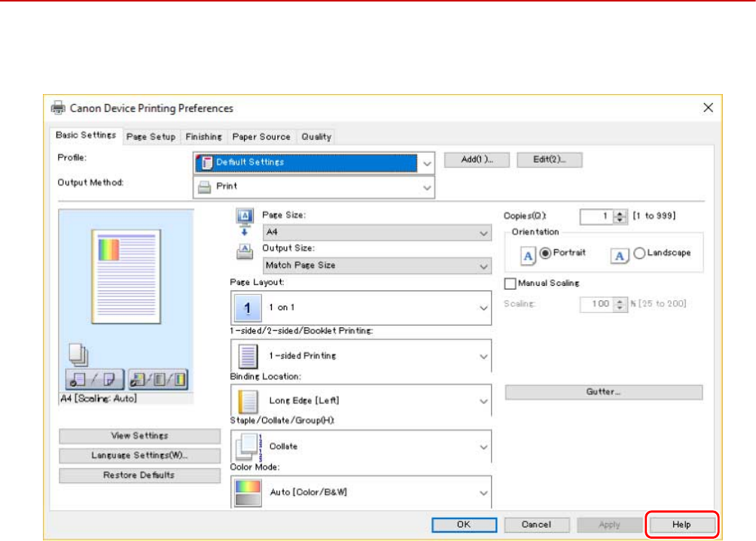Confirm with the OK button
This screenshot has width=756, height=541.
click(465, 524)
